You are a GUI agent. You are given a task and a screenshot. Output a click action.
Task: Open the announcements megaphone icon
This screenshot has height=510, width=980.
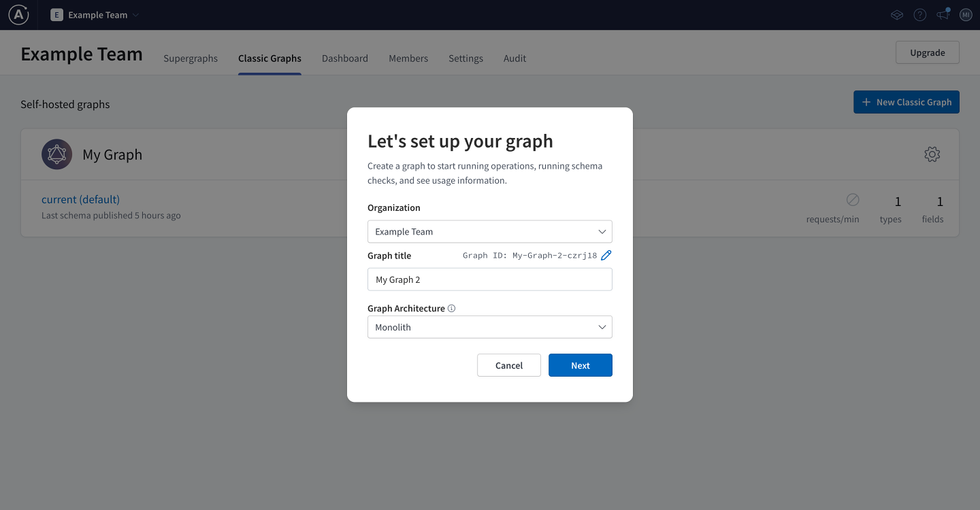[x=942, y=14]
